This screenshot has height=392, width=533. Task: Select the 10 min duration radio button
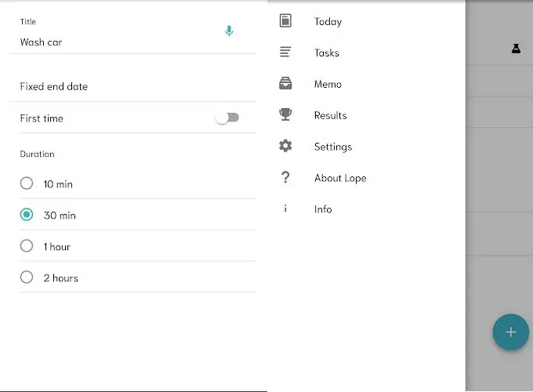click(27, 183)
